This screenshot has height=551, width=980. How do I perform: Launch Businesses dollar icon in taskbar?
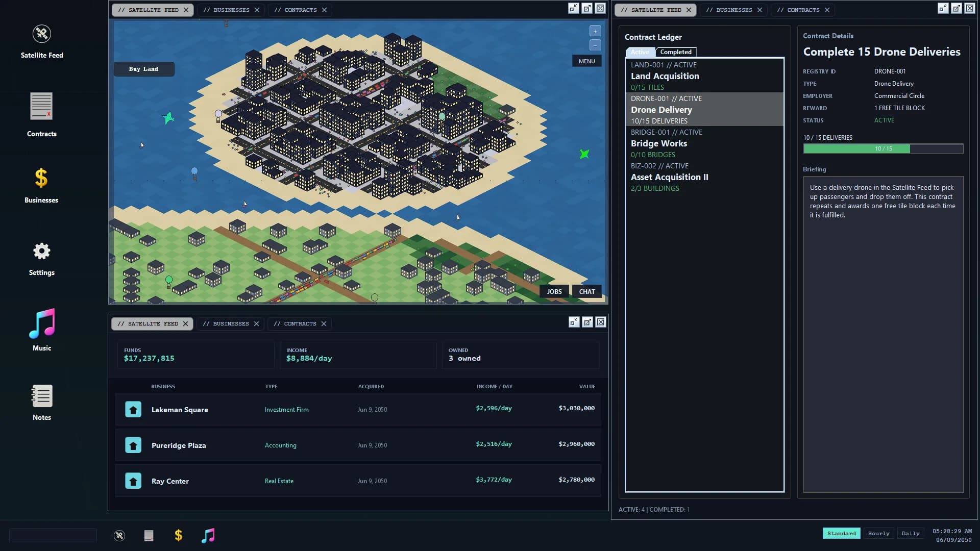point(178,535)
